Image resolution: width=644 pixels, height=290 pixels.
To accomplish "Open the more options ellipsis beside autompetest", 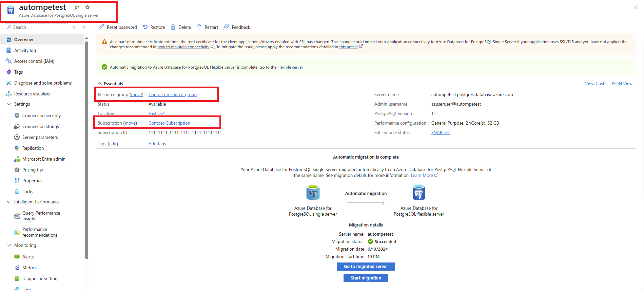I will click(x=98, y=7).
